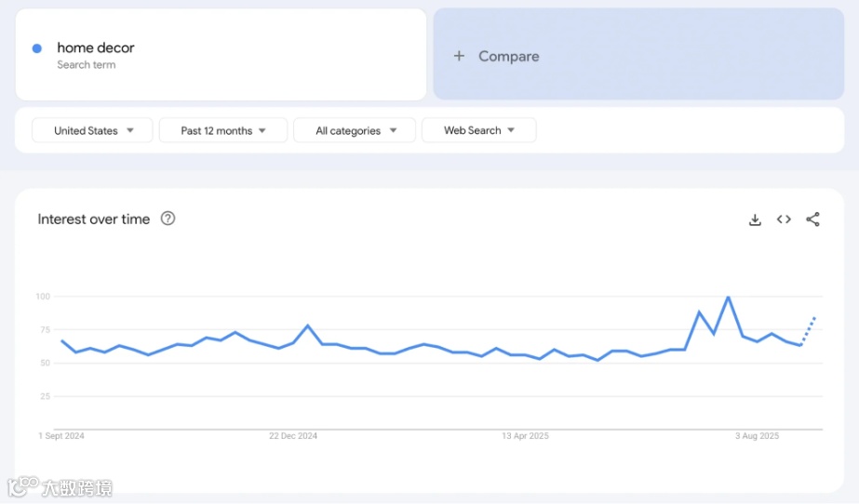859x504 pixels.
Task: Edit the home decor search term
Action: [96, 48]
